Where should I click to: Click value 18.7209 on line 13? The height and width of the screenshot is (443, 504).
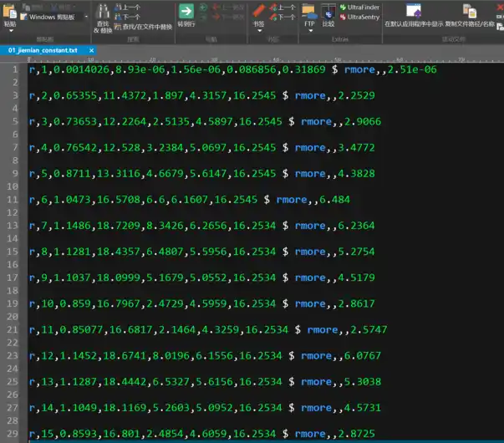pyautogui.click(x=119, y=226)
